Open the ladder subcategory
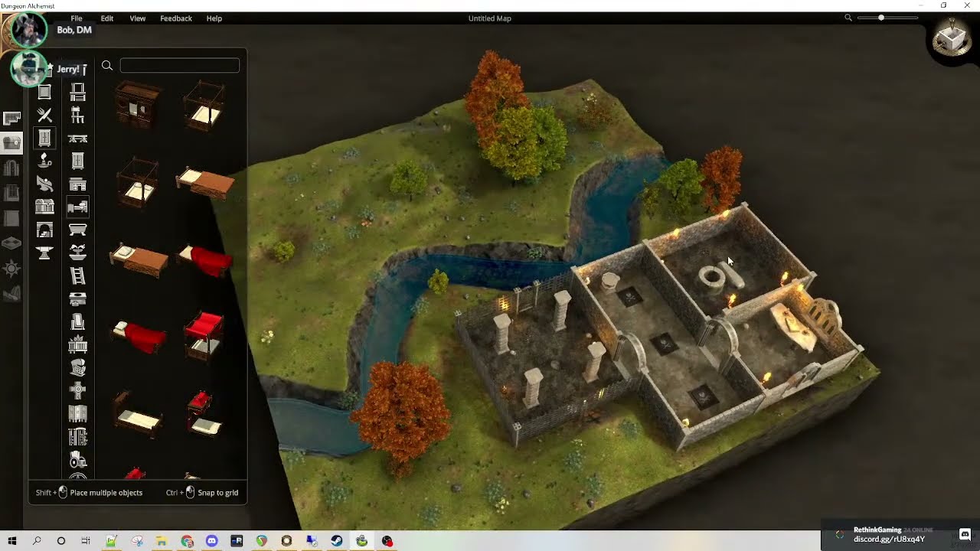 click(77, 275)
